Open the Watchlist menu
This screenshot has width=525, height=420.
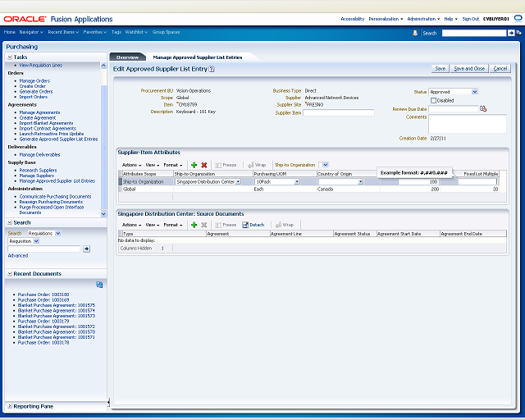click(136, 32)
